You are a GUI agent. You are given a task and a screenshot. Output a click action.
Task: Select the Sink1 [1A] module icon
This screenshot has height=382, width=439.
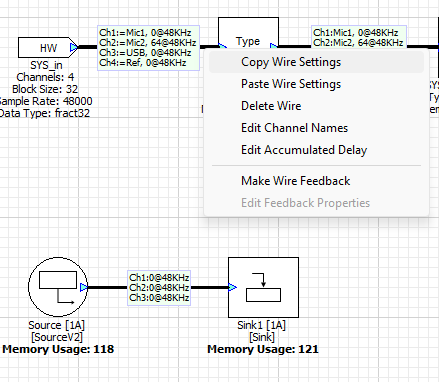(263, 287)
